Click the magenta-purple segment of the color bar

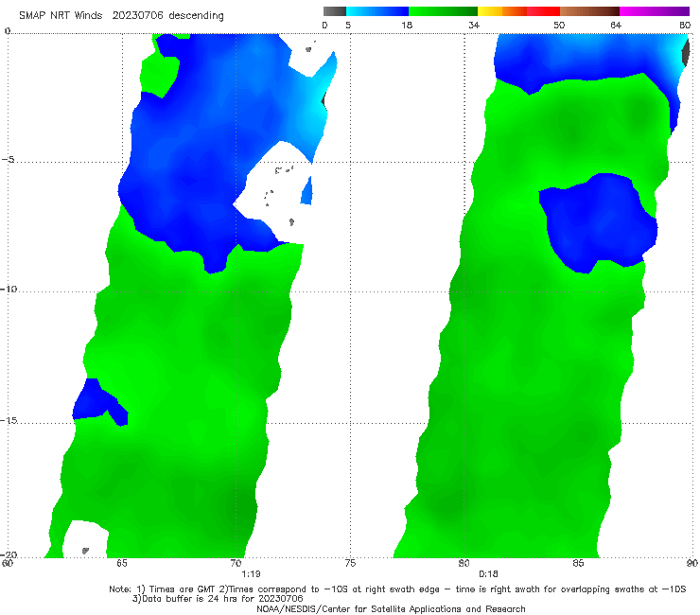coord(655,11)
